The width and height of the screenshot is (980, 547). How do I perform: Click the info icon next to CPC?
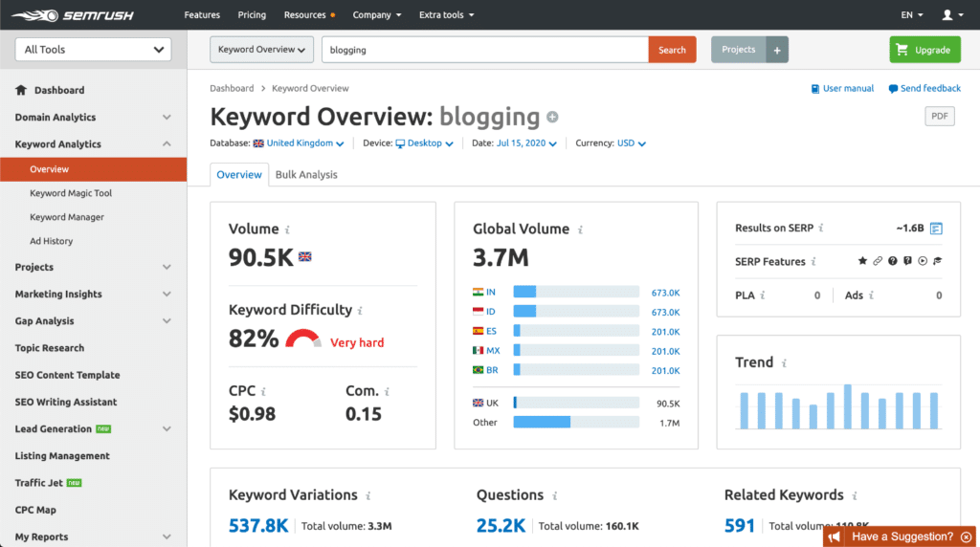tap(263, 391)
